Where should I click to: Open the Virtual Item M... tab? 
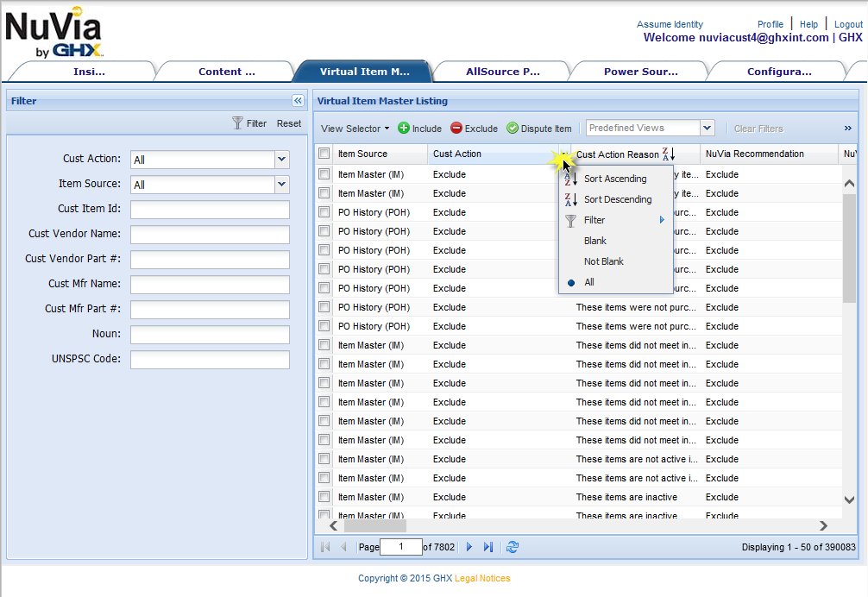(x=364, y=72)
